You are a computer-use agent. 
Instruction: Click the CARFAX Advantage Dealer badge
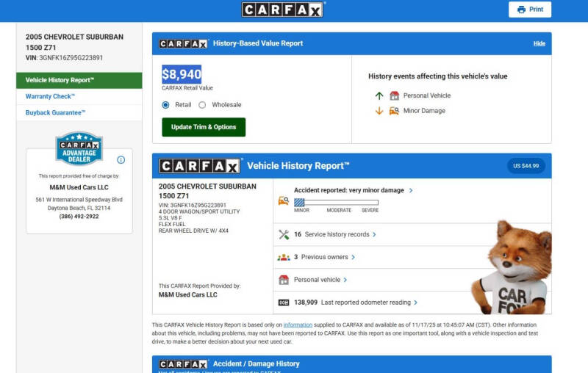click(x=79, y=149)
